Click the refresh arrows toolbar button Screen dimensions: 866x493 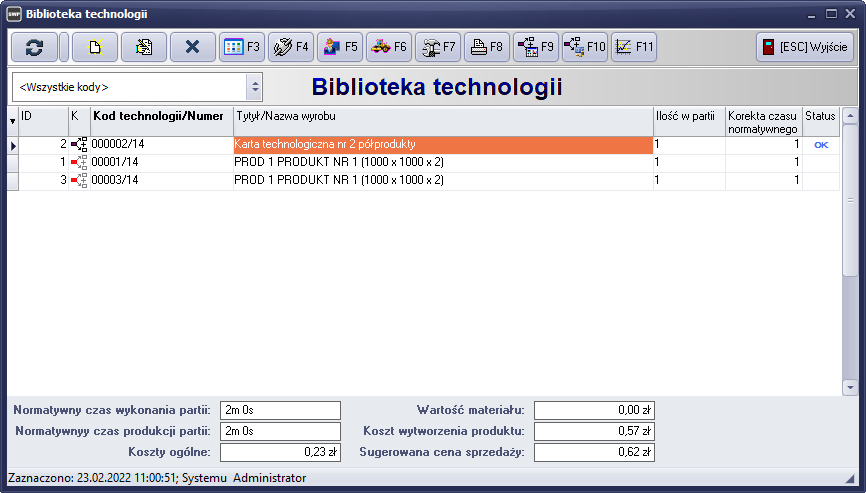[x=34, y=47]
